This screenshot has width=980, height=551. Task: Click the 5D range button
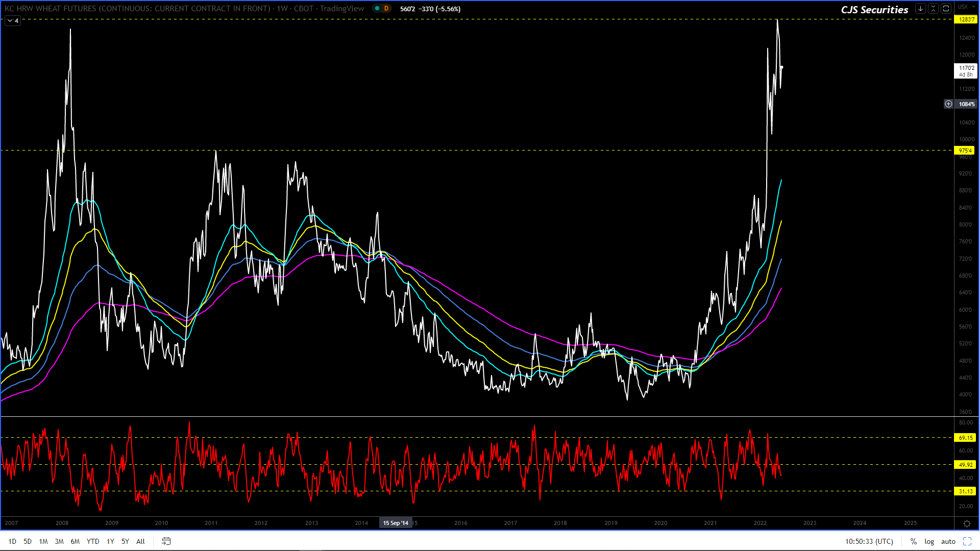pyautogui.click(x=28, y=541)
